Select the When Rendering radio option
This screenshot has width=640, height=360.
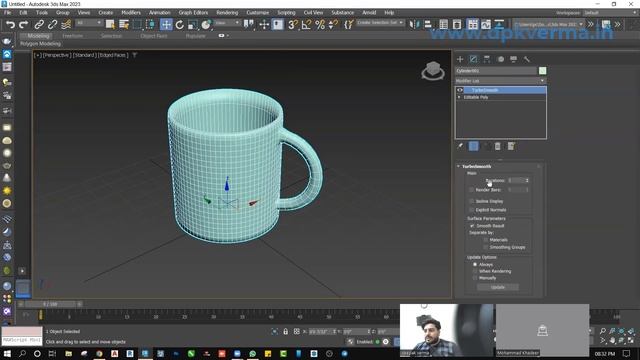[474, 271]
